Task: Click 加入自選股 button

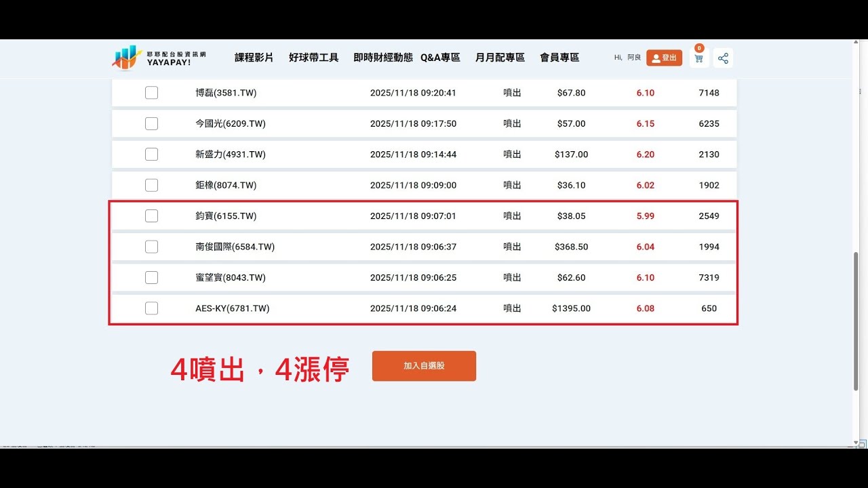Action: [424, 366]
